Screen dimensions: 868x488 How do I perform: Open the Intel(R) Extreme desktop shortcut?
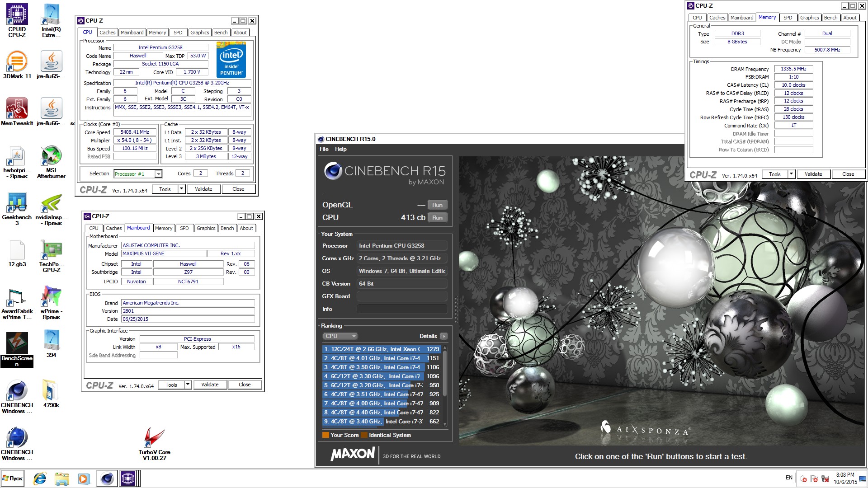click(x=51, y=20)
